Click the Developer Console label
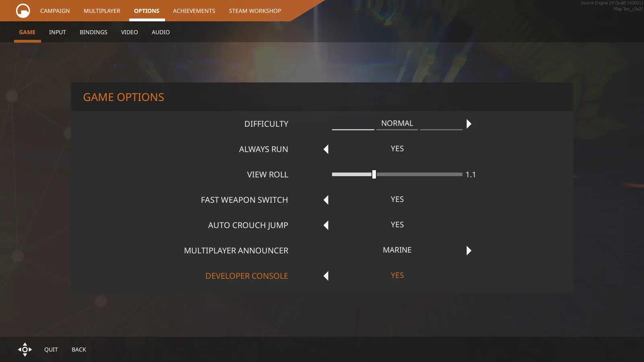644x362 pixels. click(247, 276)
